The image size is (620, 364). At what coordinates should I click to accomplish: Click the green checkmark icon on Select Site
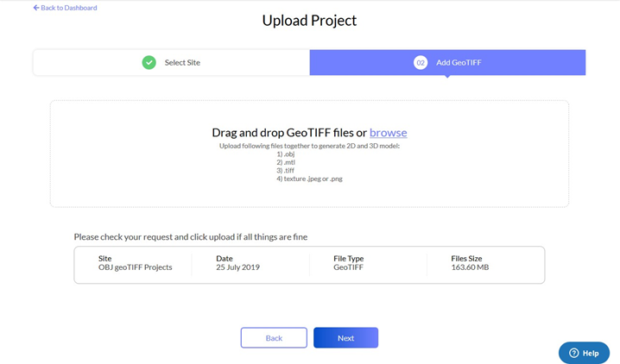tap(149, 62)
